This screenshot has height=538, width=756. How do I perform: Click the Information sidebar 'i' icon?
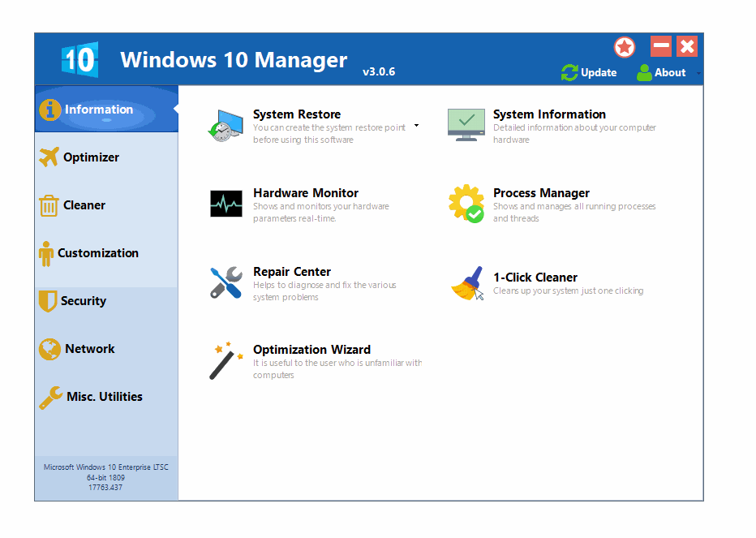pos(50,110)
